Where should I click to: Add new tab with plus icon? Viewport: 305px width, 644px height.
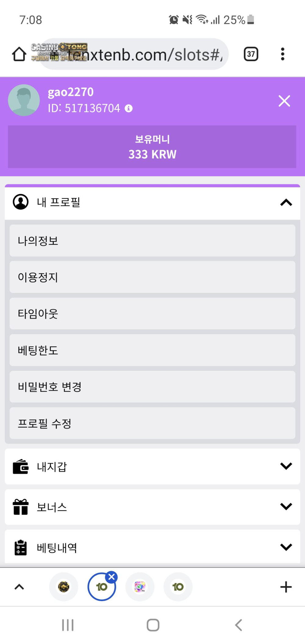coord(286,587)
